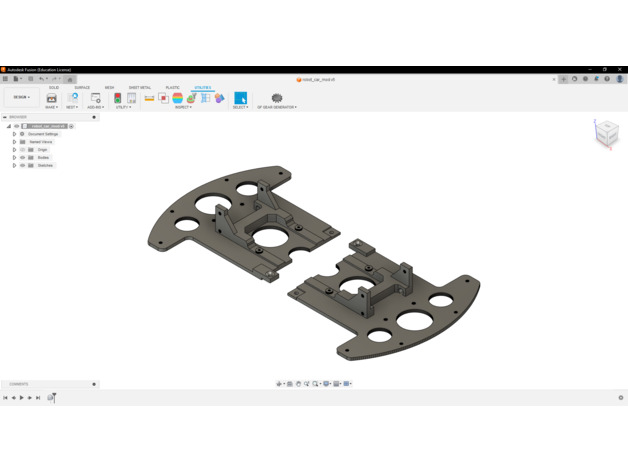Image resolution: width=628 pixels, height=472 pixels.
Task: Click the Make 3D print icon
Action: tap(51, 98)
